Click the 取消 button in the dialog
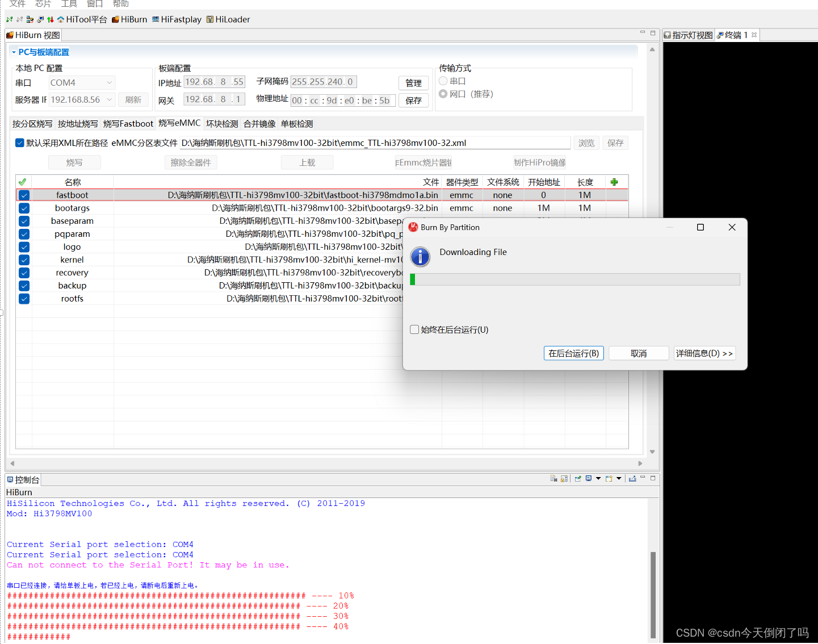818x644 pixels. [639, 353]
